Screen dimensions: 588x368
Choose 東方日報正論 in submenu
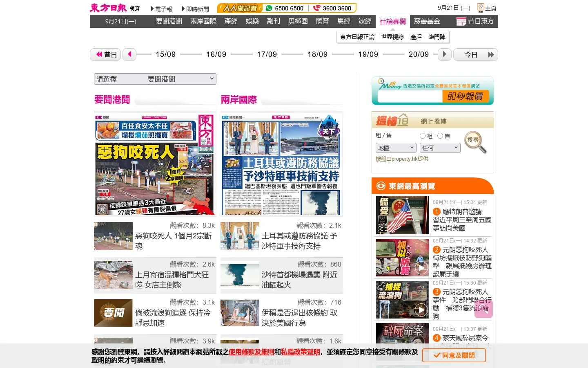point(357,37)
